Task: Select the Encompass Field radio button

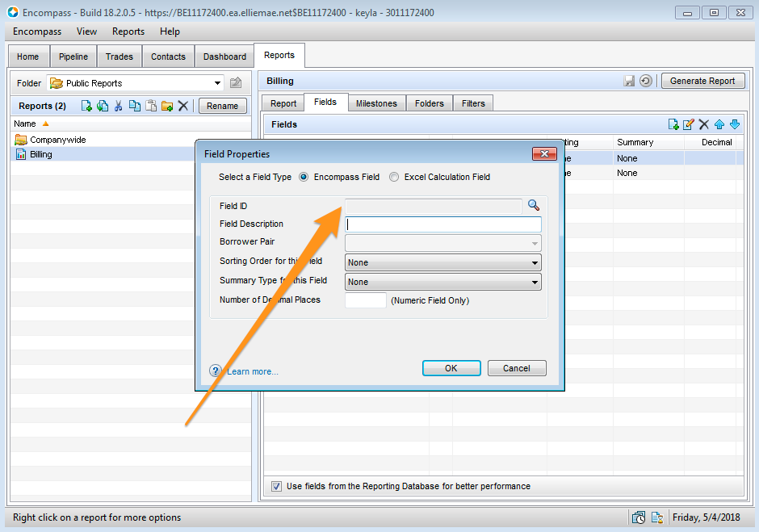Action: (304, 177)
